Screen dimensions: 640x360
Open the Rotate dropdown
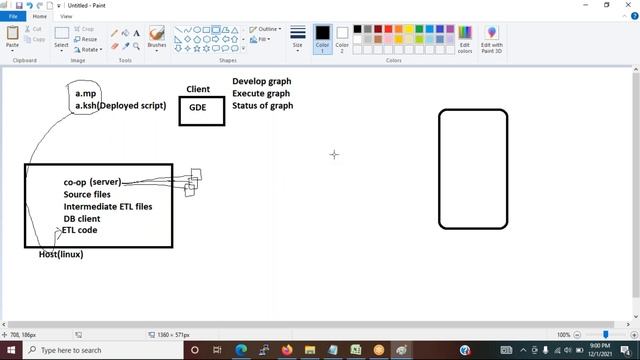(x=88, y=49)
